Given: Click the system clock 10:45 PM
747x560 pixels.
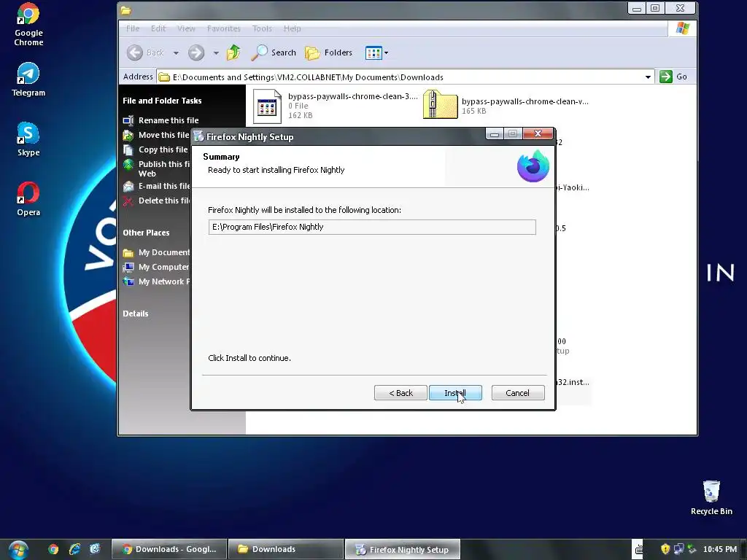Looking at the screenshot, I should tap(720, 549).
